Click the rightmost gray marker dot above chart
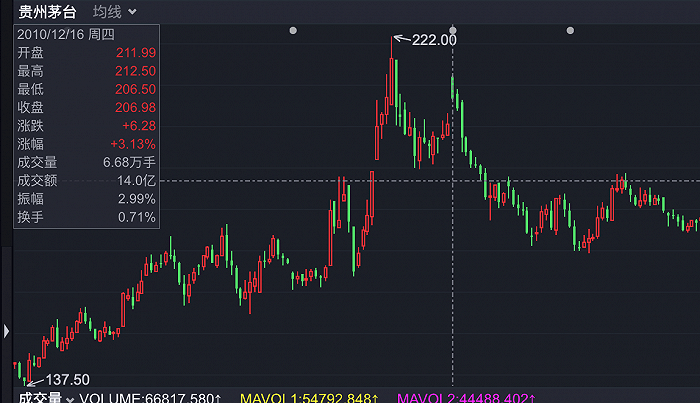The width and height of the screenshot is (700, 403). [570, 30]
